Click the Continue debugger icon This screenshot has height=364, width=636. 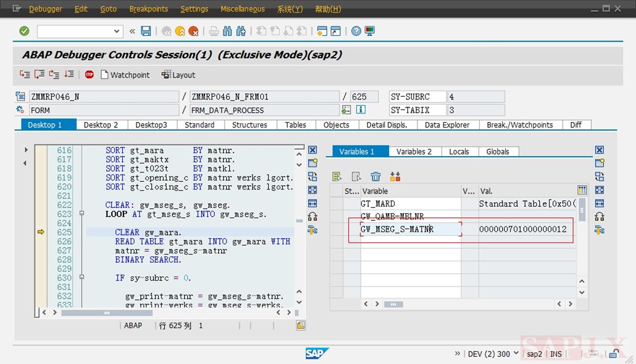69,74
